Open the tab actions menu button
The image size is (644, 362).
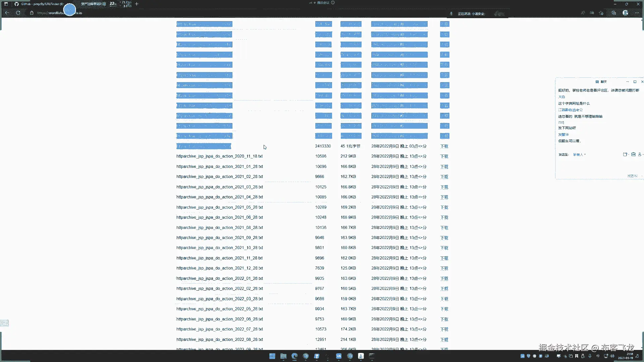pyautogui.click(x=6, y=4)
